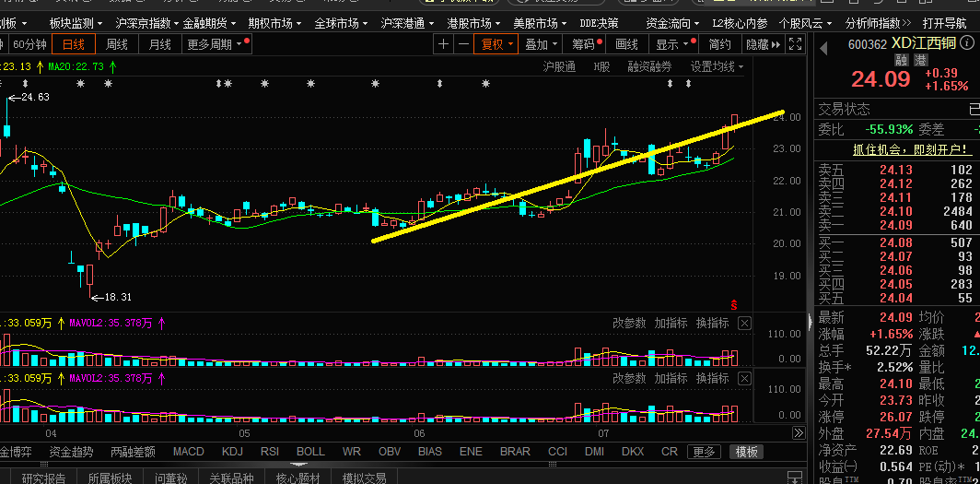Click the 隐藏 hide button
The image size is (980, 484).
click(x=757, y=44)
